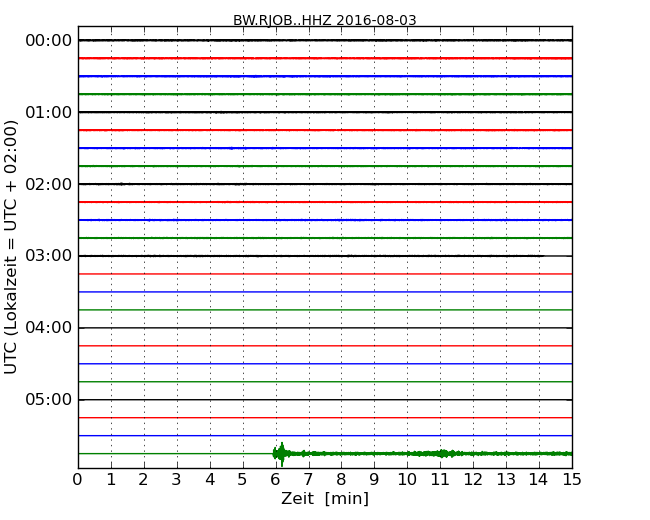
Task: Click the x-axis tick label 5
Action: click(243, 480)
